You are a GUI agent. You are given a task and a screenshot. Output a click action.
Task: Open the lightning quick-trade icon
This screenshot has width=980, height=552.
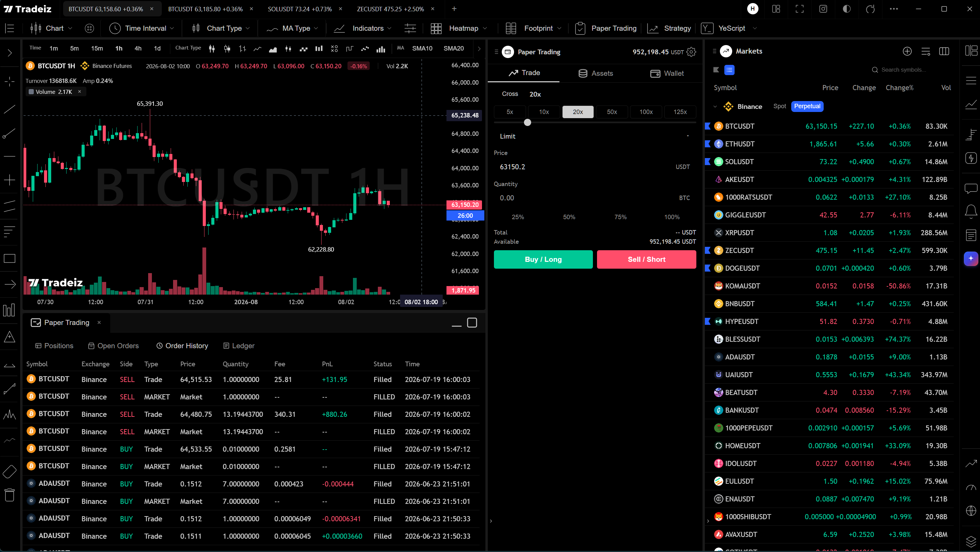[x=971, y=158]
